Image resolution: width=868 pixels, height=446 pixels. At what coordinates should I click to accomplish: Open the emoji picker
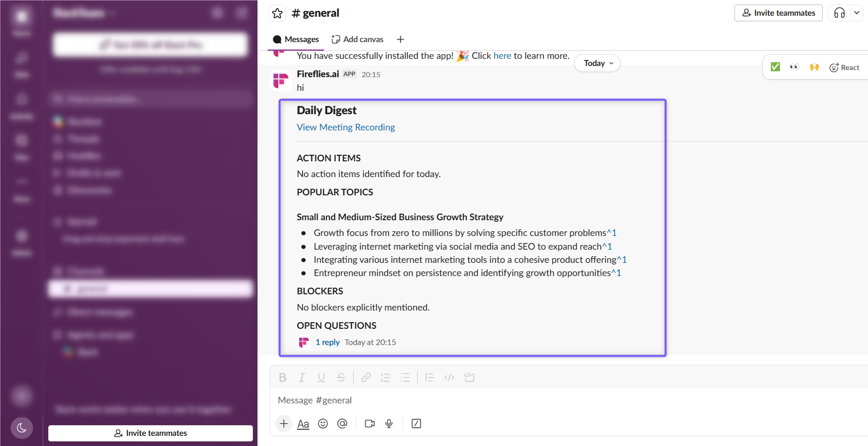point(323,424)
